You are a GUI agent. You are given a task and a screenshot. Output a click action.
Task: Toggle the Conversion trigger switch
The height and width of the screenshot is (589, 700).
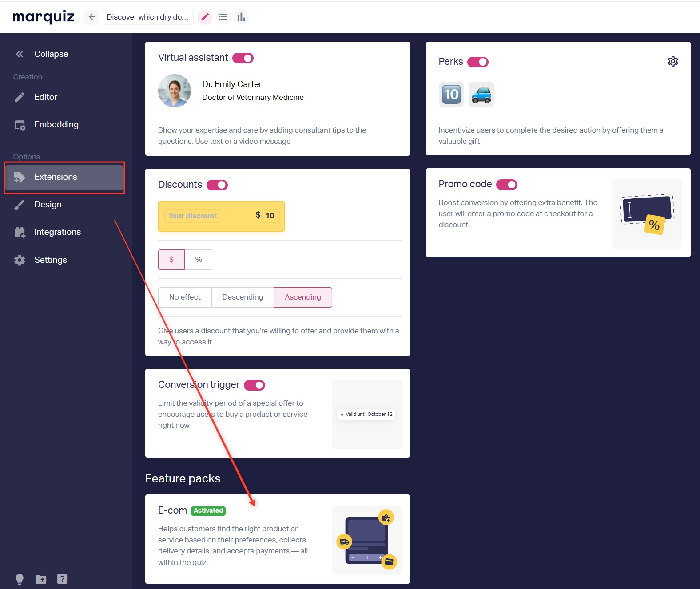pos(255,385)
